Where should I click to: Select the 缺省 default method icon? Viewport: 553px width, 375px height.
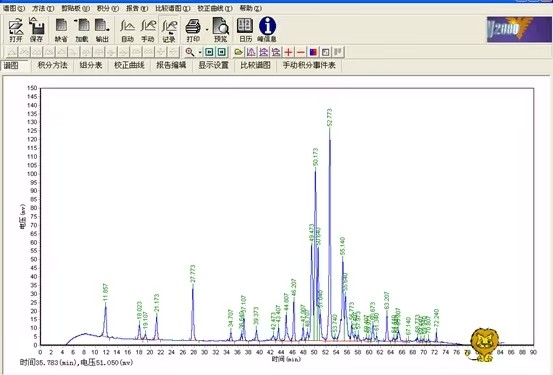click(61, 30)
